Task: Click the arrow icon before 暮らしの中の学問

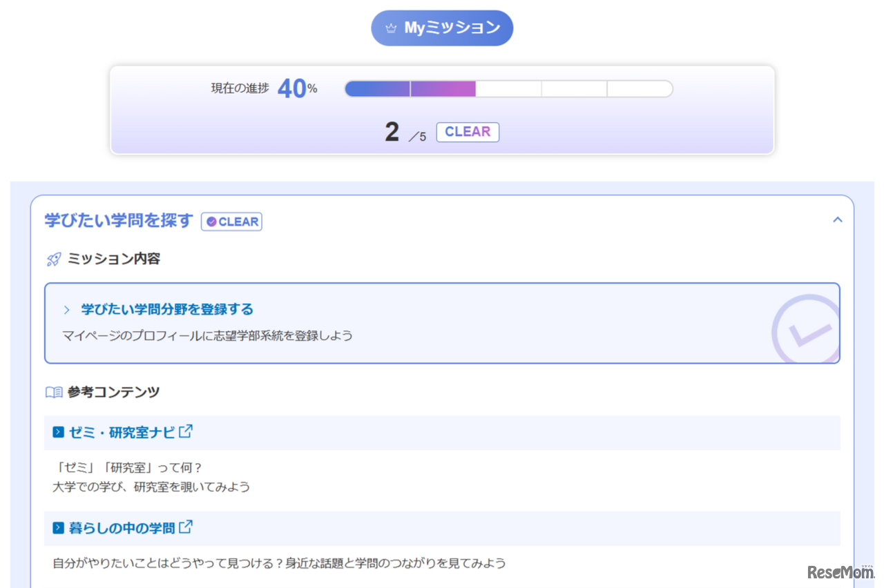Action: (x=58, y=528)
